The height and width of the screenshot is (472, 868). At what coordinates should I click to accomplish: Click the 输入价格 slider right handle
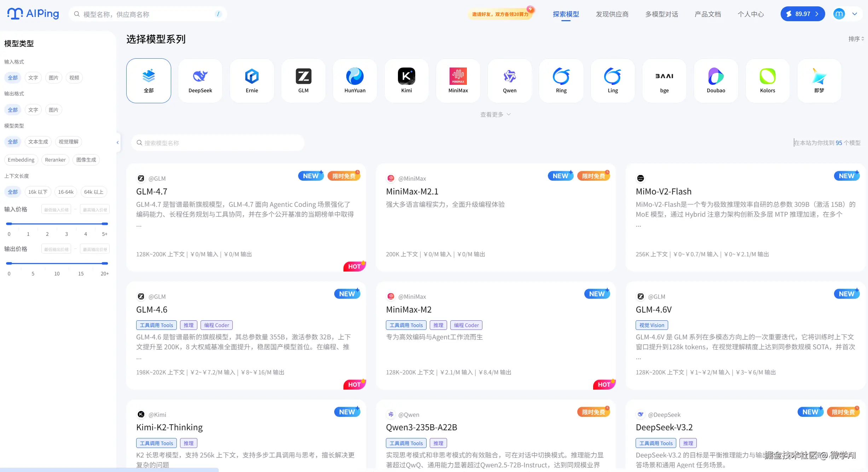(x=105, y=224)
